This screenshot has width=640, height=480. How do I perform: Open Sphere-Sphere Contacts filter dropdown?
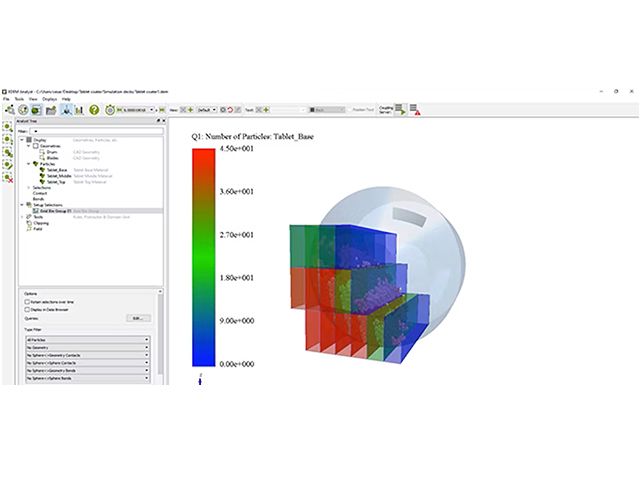click(x=88, y=363)
